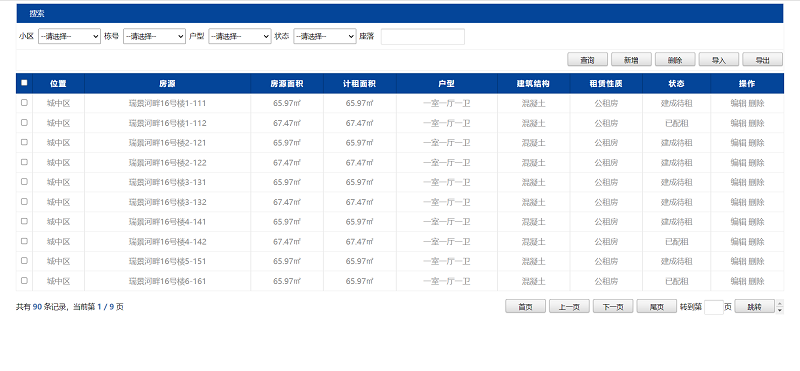800x371 pixels.
Task: Focus the 座落 search input field
Action: [423, 37]
